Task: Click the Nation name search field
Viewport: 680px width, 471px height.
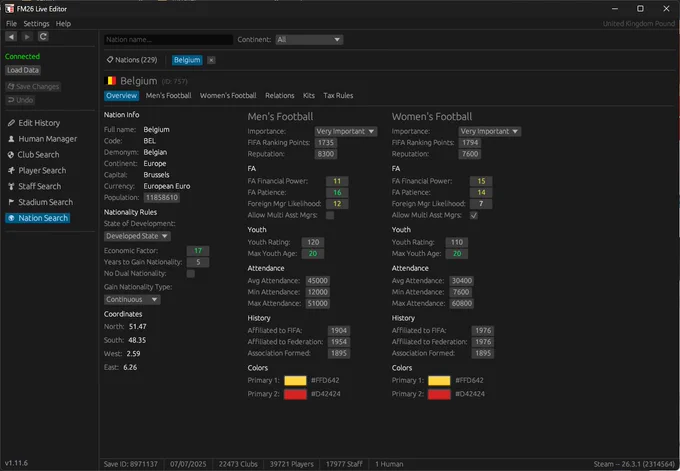Action: (x=168, y=40)
